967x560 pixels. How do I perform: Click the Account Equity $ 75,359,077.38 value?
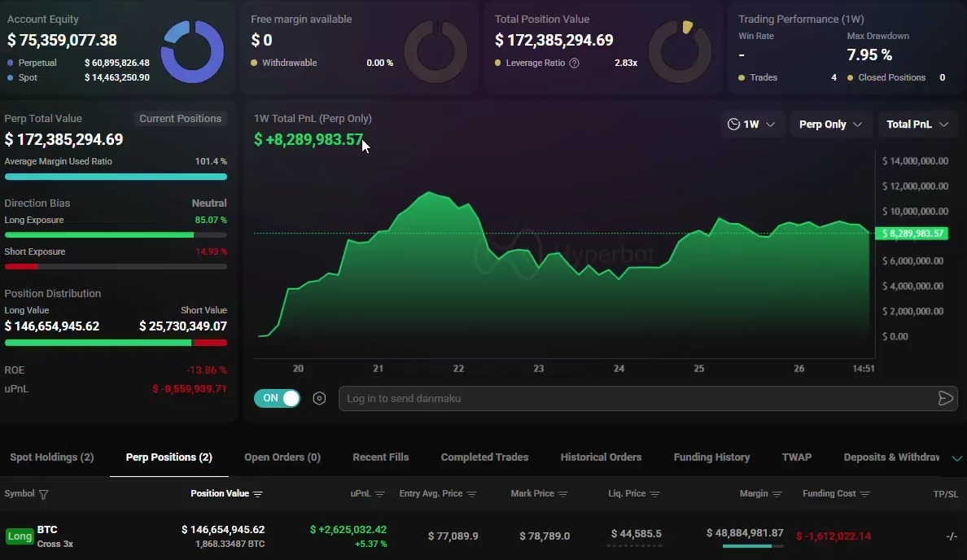(63, 40)
